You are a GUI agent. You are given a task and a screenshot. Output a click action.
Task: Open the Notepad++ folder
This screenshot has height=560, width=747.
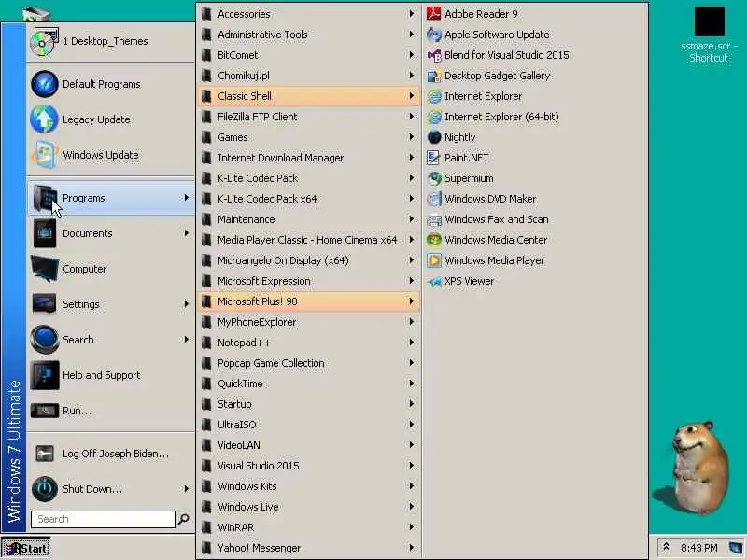pyautogui.click(x=308, y=343)
